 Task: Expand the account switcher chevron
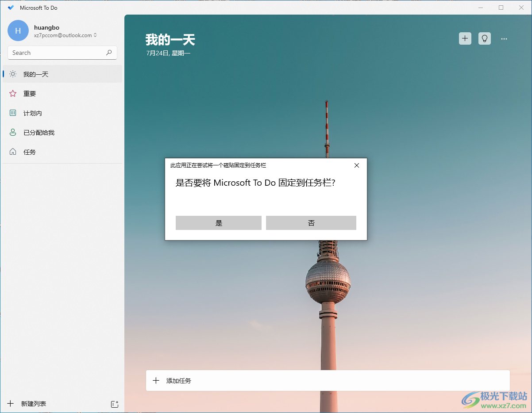pyautogui.click(x=95, y=35)
